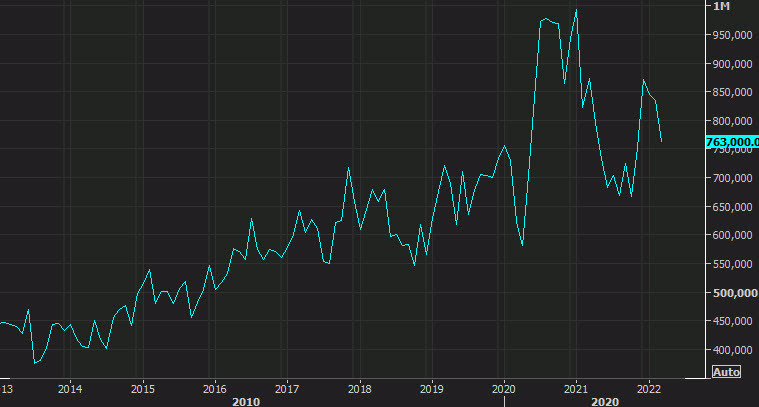The height and width of the screenshot is (407, 759).
Task: Click the line's highest peak near 1M
Action: [x=576, y=11]
